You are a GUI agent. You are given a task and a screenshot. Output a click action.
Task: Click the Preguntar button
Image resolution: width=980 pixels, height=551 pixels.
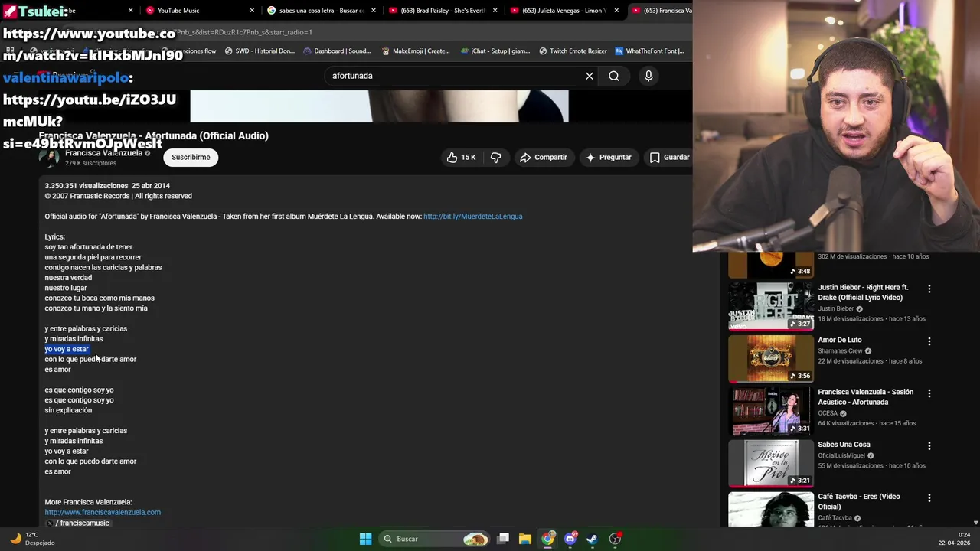click(x=609, y=157)
